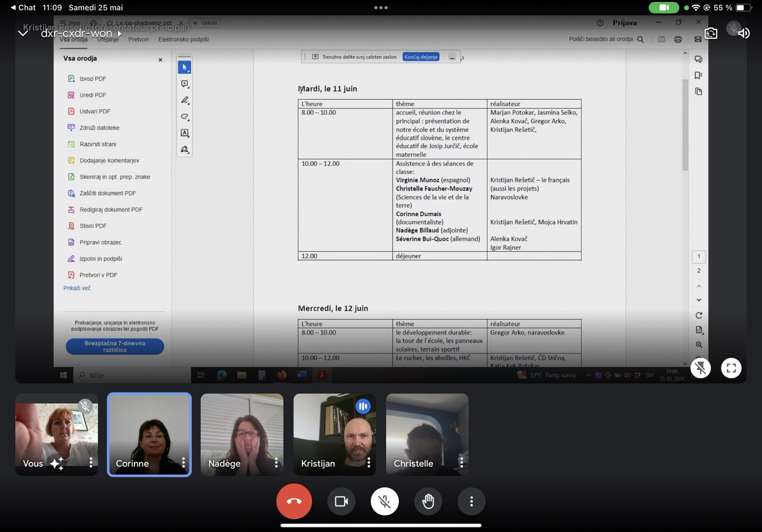Open the three-dot menu on Christelle's tile
The height and width of the screenshot is (532, 762).
(462, 463)
